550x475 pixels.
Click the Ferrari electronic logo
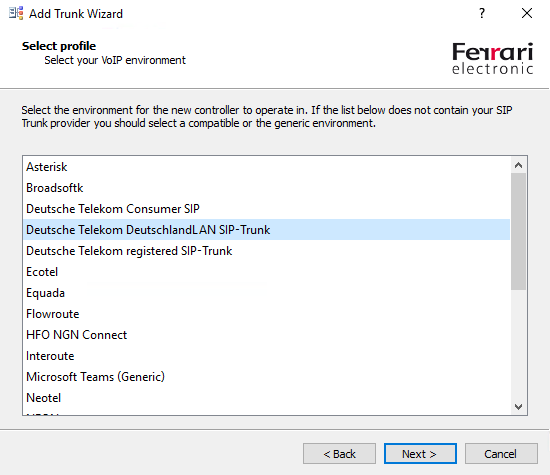click(x=492, y=58)
